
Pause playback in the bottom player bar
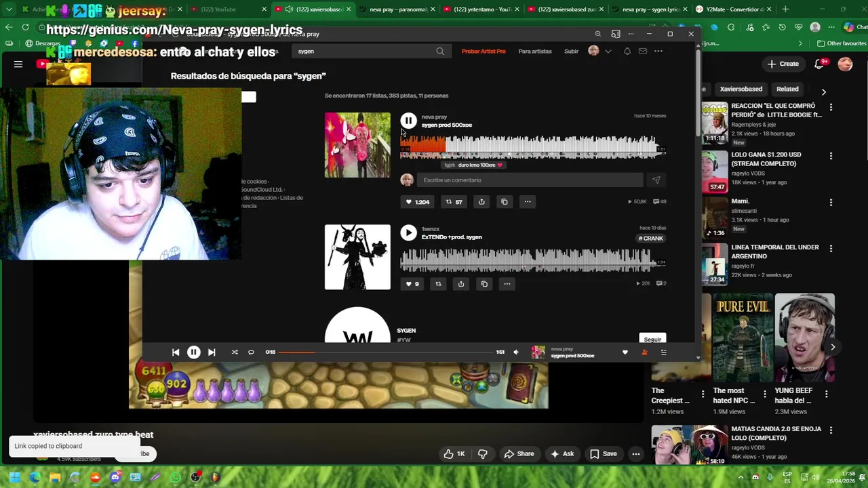[x=193, y=352]
